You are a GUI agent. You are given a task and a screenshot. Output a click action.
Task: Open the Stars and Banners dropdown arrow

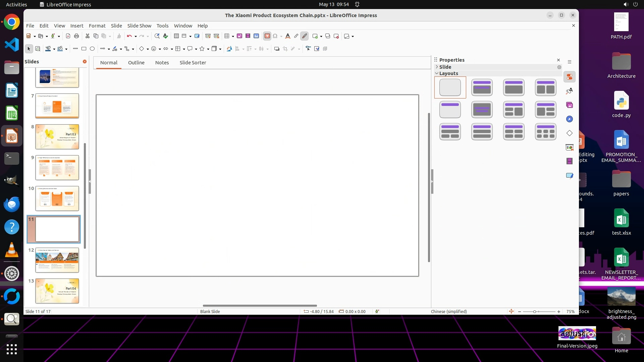pyautogui.click(x=208, y=49)
